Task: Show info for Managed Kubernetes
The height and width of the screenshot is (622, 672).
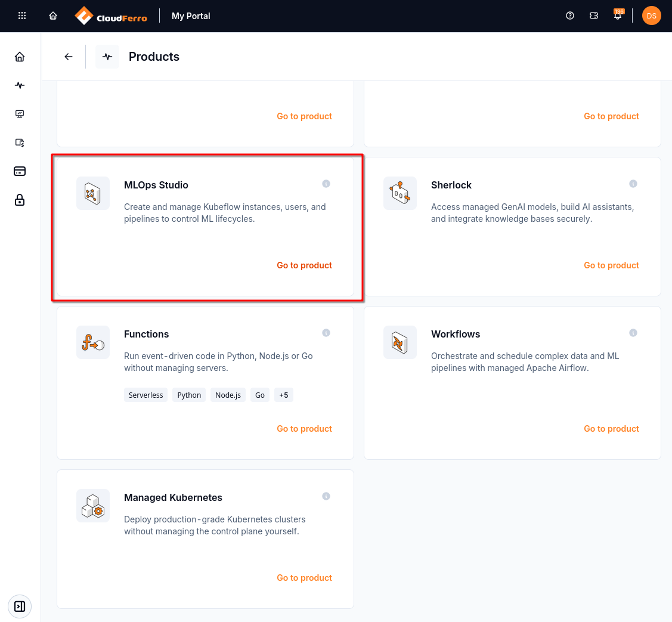Action: pyautogui.click(x=326, y=496)
